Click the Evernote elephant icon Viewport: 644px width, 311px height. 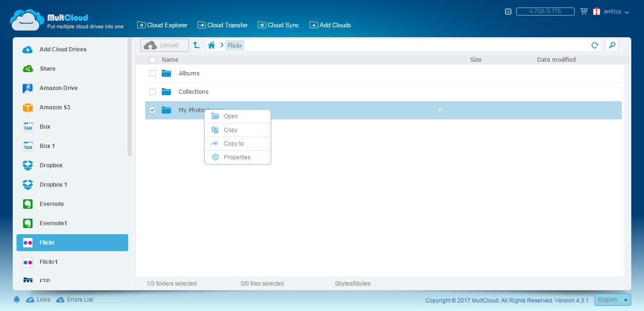click(x=28, y=204)
